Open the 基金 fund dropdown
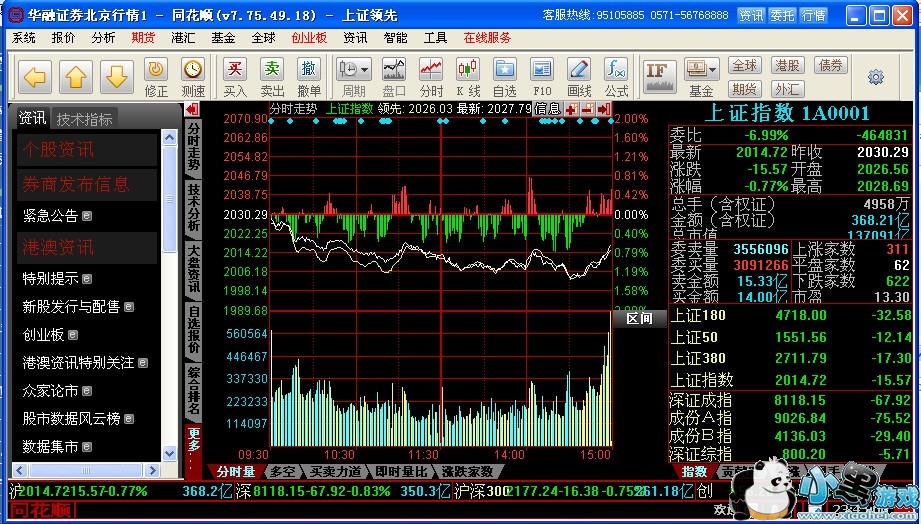Viewport: 921px width, 524px height. point(701,78)
